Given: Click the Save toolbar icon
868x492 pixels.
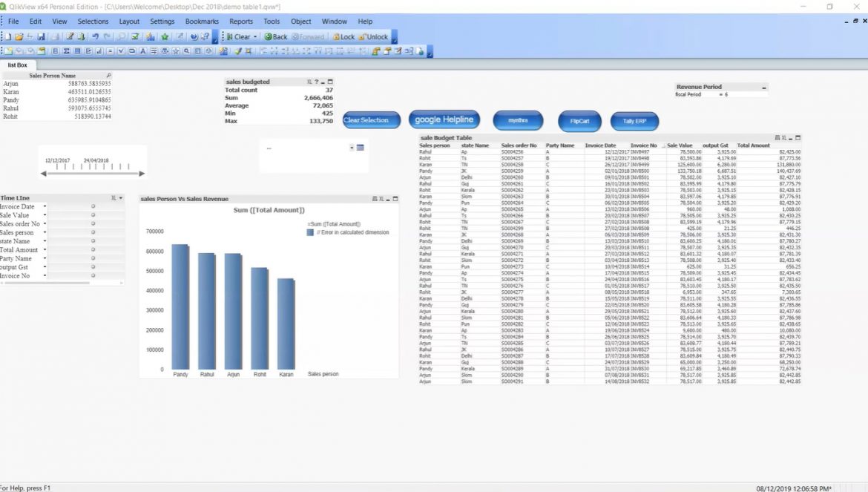Looking at the screenshot, I should coord(42,36).
